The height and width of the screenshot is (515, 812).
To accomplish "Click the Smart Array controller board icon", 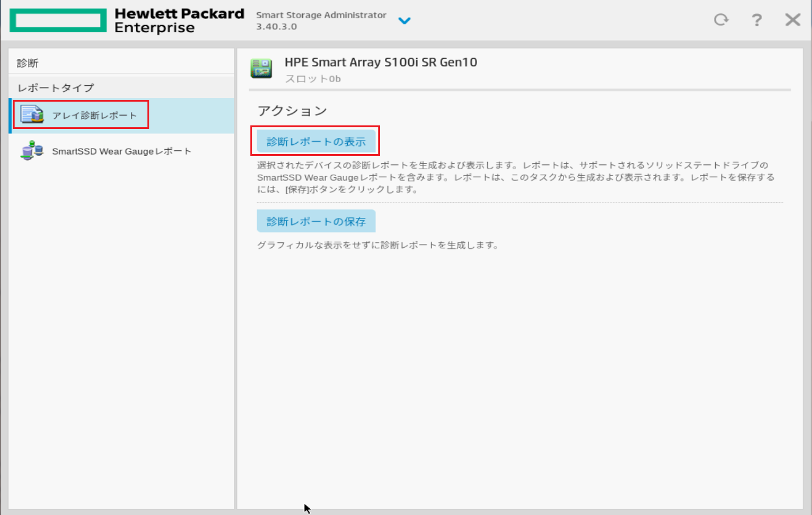I will [x=261, y=68].
